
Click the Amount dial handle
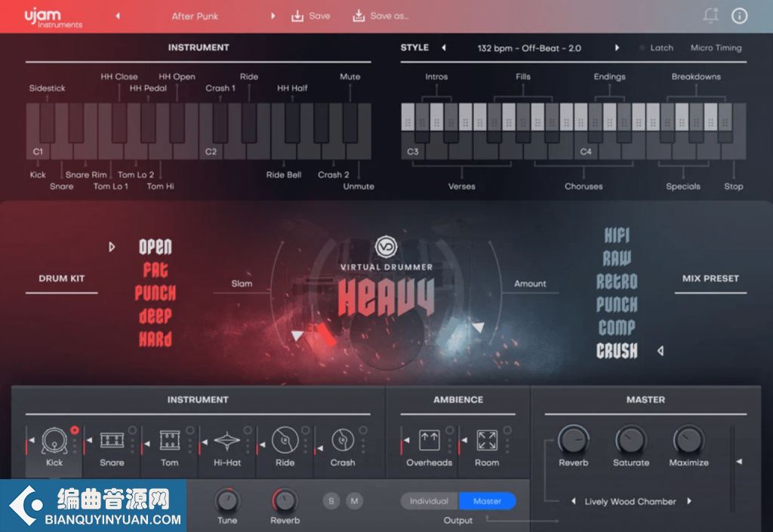point(478,327)
